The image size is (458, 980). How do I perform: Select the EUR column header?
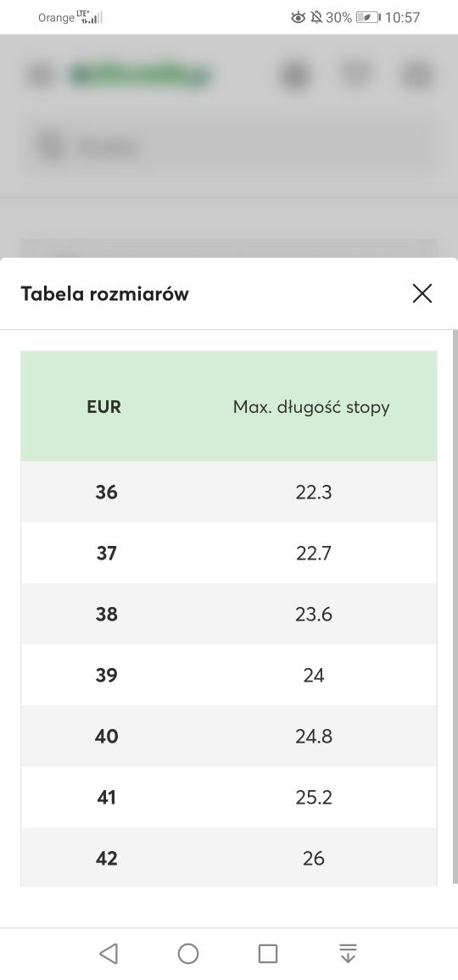tap(103, 407)
